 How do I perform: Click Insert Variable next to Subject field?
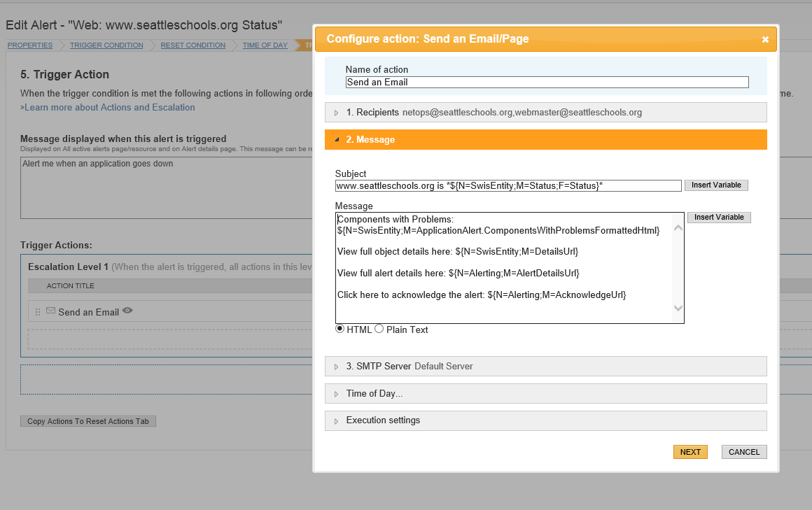click(716, 185)
